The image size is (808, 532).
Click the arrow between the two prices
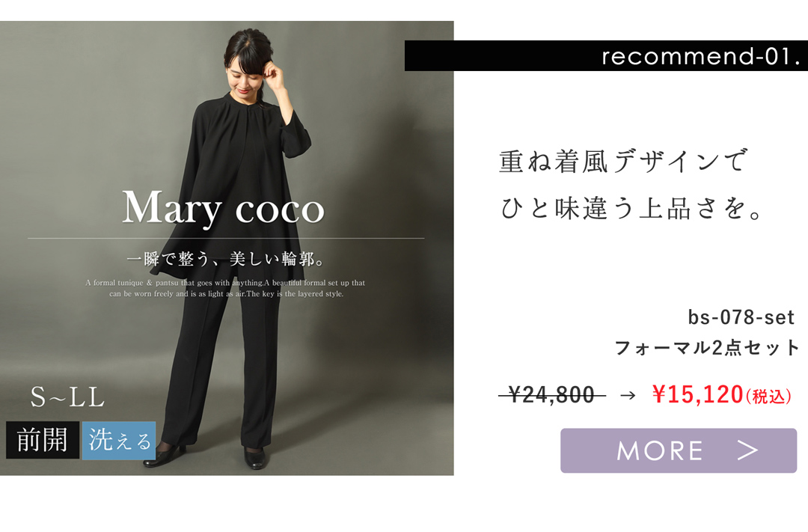tap(628, 395)
